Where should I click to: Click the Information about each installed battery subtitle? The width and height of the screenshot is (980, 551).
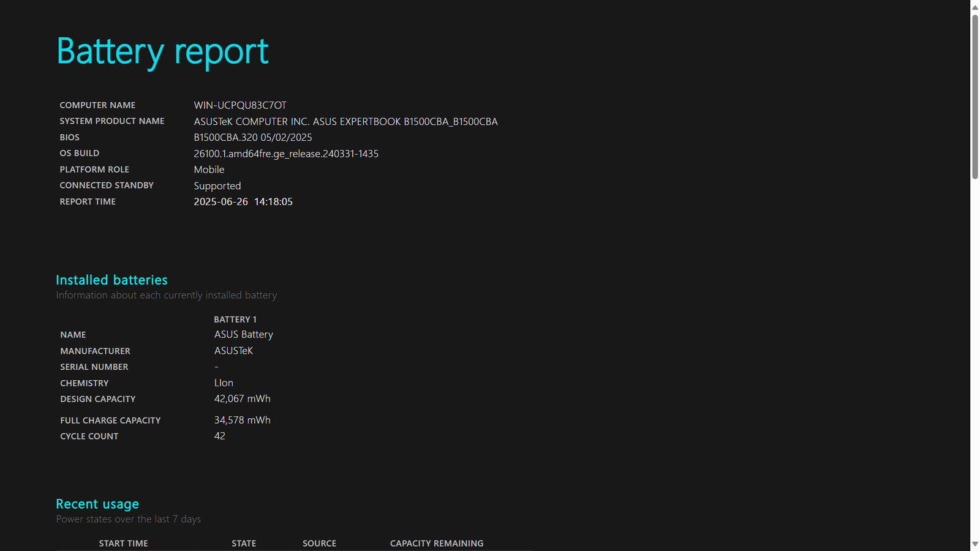(167, 295)
